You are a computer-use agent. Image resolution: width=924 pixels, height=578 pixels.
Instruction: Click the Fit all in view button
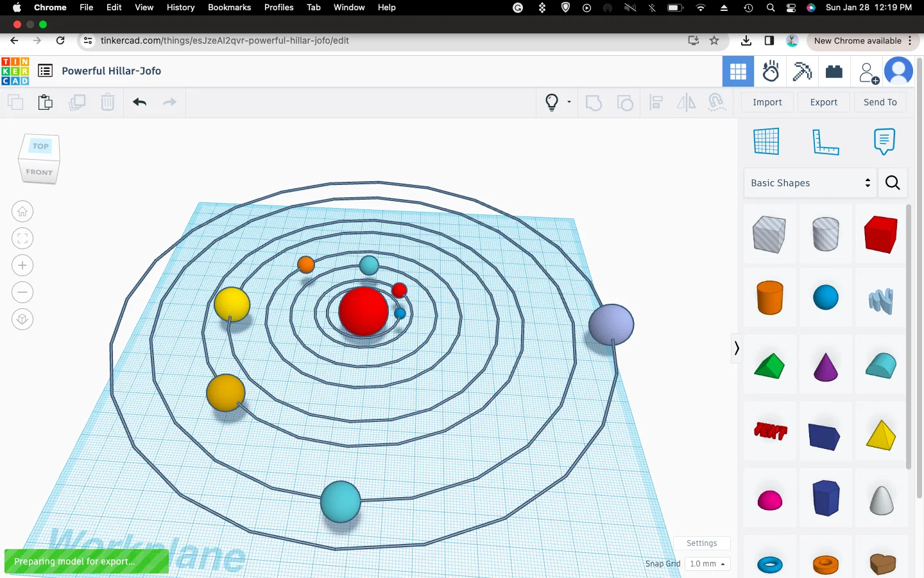coord(22,238)
